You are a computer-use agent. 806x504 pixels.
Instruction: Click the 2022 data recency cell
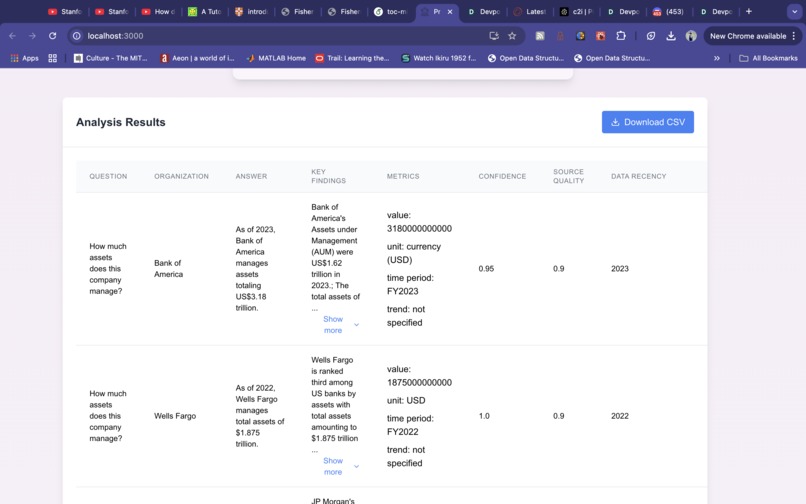pos(620,416)
